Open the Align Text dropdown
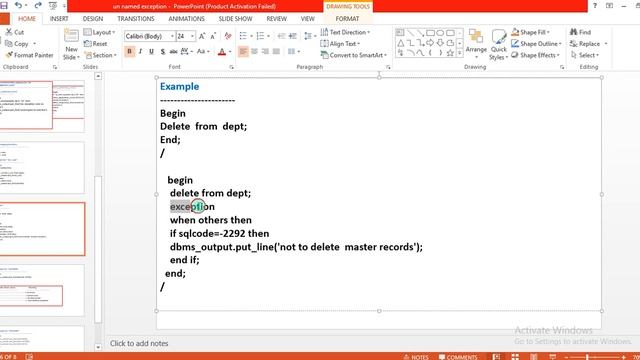Image resolution: width=640 pixels, height=360 pixels. coord(340,44)
